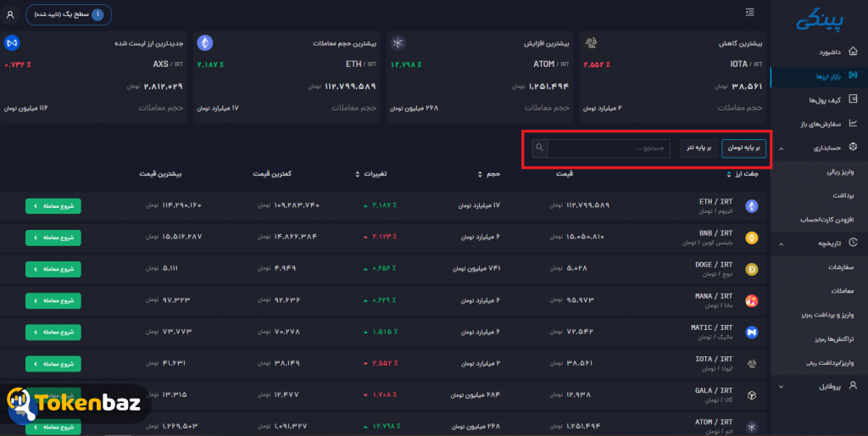Sort by the تغییرات column

[x=371, y=174]
